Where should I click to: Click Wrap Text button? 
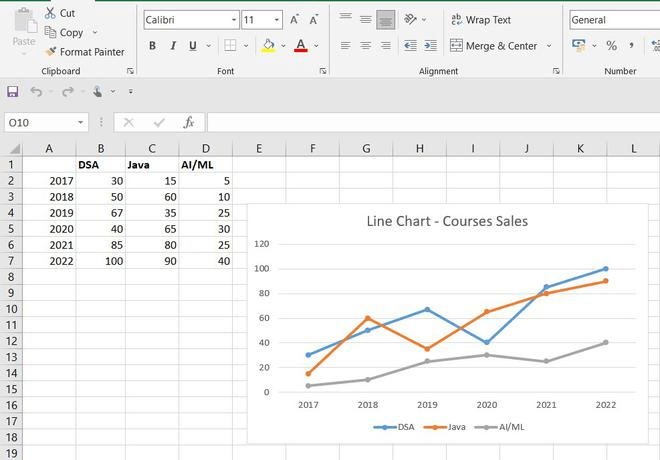click(481, 20)
